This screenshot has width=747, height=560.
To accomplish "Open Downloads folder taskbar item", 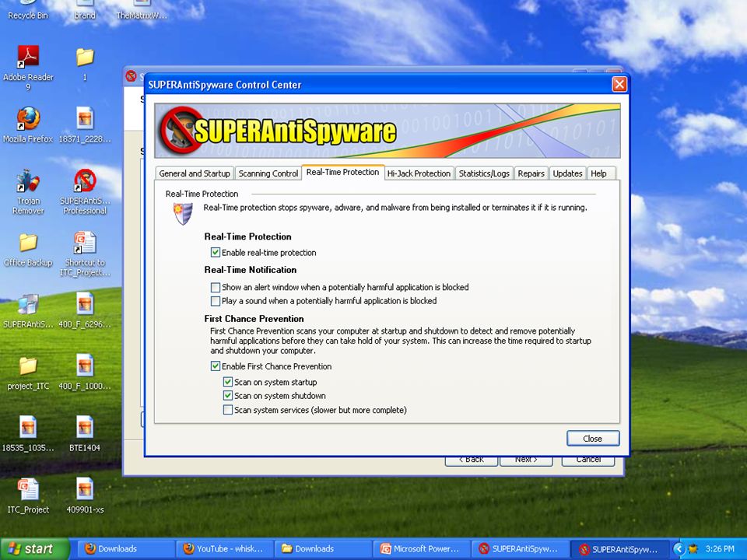I will tap(323, 548).
